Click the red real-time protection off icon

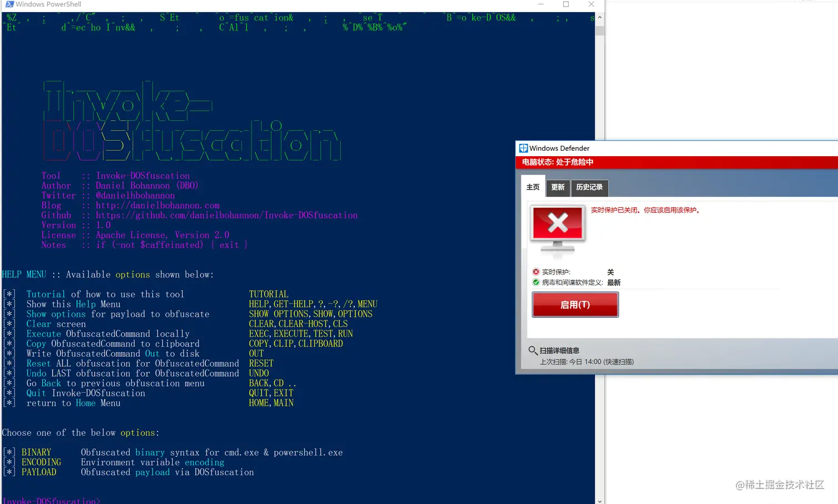536,272
